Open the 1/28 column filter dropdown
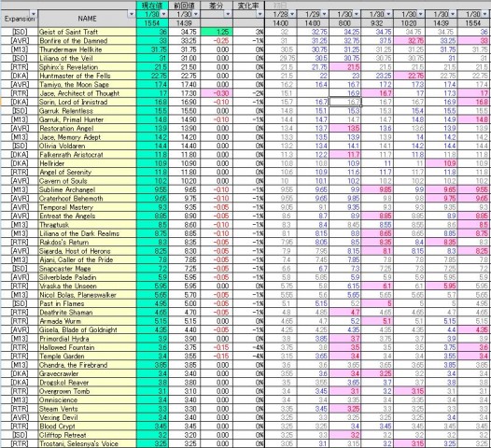Screen dimensions: 491x448 click(292, 14)
